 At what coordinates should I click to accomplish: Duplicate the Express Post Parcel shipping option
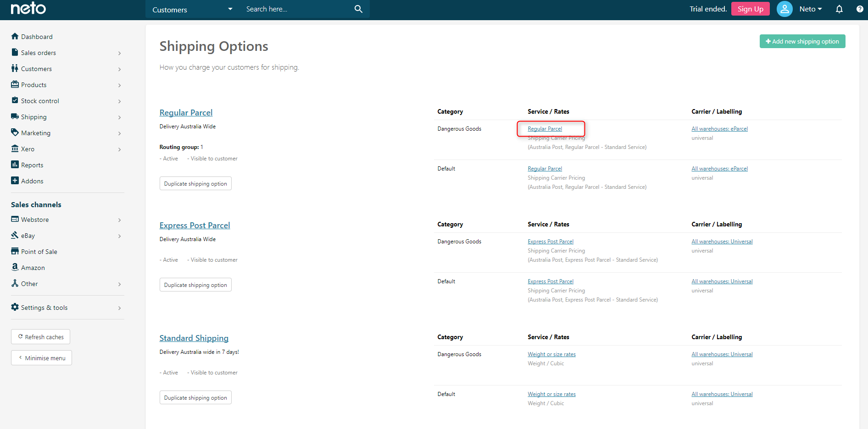pyautogui.click(x=195, y=285)
